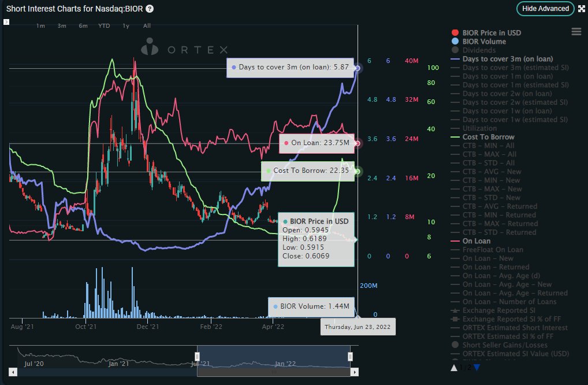The image size is (588, 385).
Task: Enable the Utilization series
Action: [x=474, y=128]
